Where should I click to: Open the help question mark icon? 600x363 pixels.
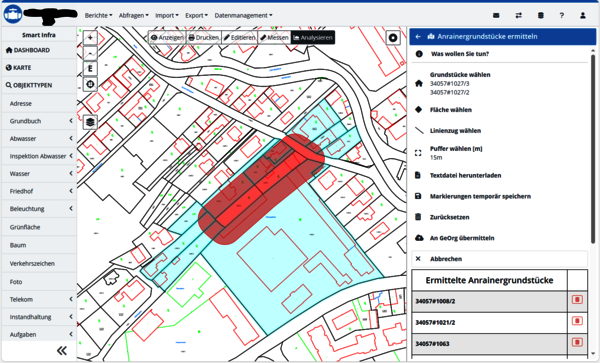point(561,15)
